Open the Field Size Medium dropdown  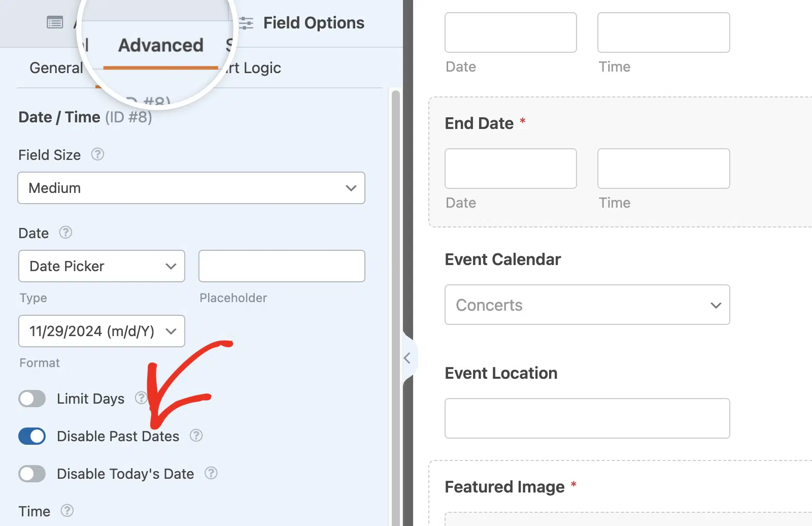(x=191, y=188)
